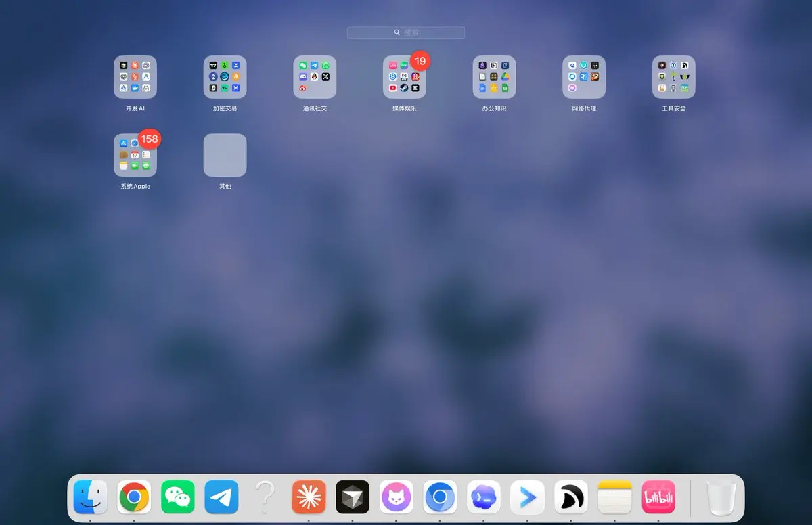Open the 媒体娱乐 folder with badge 19
This screenshot has width=812, height=525.
click(405, 77)
